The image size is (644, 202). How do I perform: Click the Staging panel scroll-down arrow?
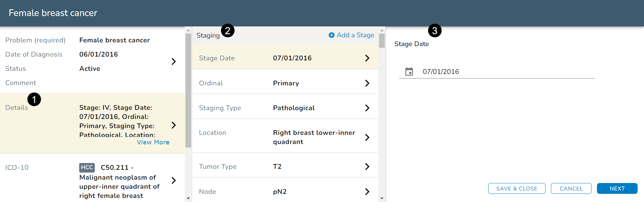(382, 199)
